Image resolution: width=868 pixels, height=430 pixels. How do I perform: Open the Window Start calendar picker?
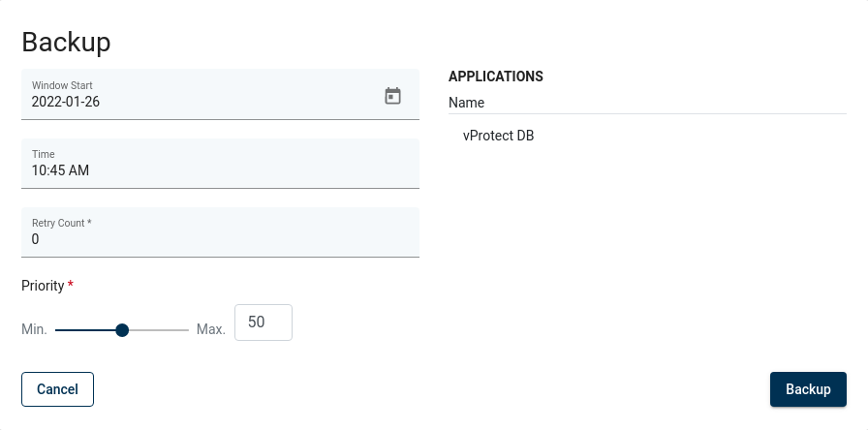pos(392,95)
